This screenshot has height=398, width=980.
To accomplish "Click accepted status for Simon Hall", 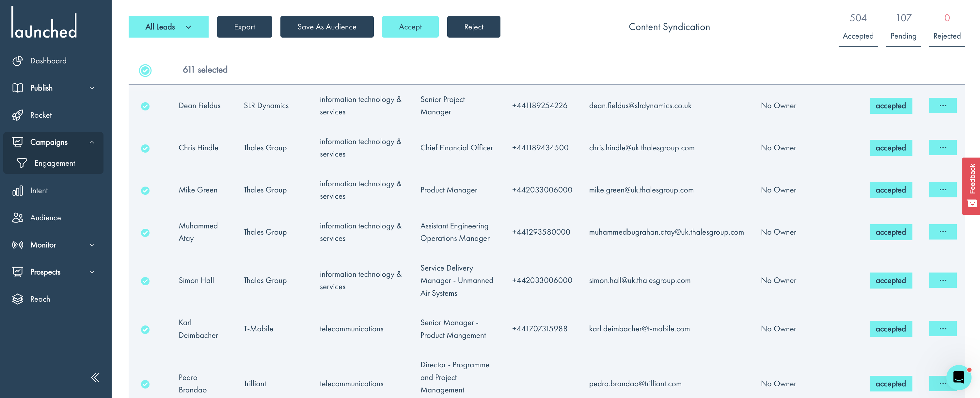I will (x=891, y=281).
